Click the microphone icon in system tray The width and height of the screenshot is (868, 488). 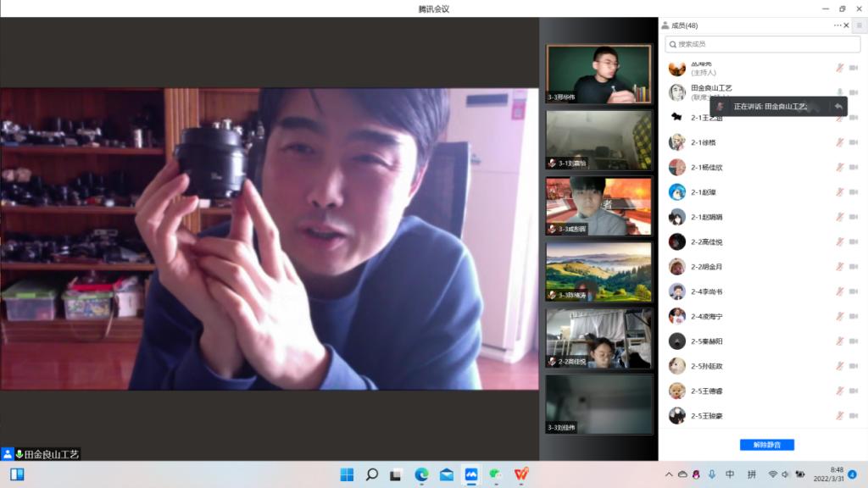point(710,474)
